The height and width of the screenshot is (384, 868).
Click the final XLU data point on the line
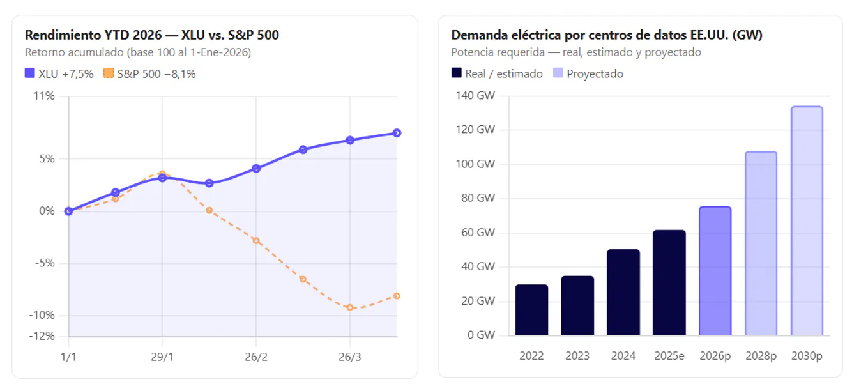tap(397, 133)
